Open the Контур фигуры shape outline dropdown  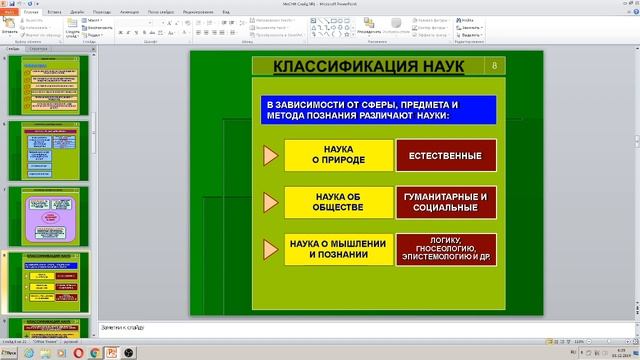tap(430, 28)
